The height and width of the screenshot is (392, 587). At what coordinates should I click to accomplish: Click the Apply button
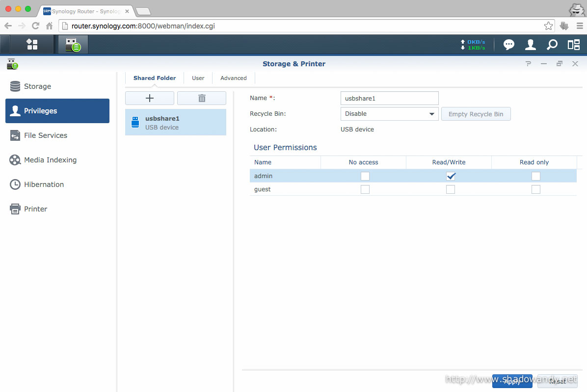pos(512,381)
